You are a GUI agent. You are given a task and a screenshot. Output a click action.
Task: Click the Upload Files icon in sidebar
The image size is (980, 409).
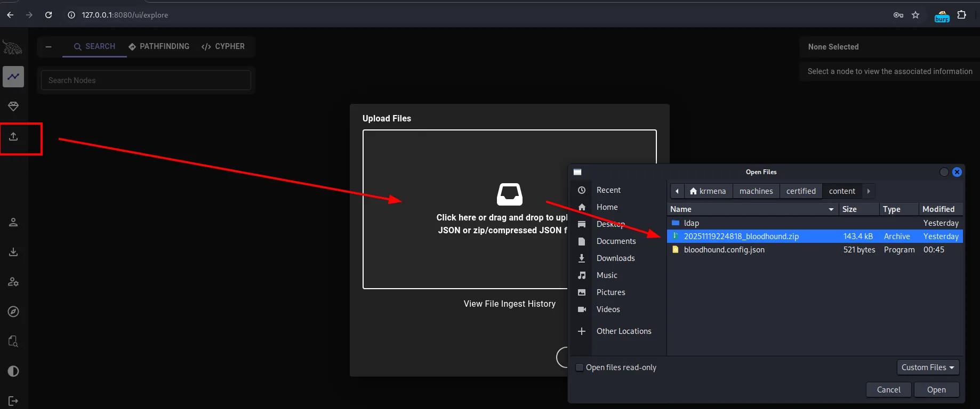point(13,136)
